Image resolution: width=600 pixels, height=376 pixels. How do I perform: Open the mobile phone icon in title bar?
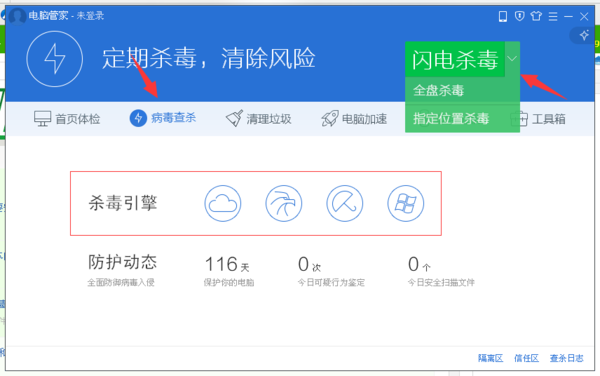click(x=503, y=16)
